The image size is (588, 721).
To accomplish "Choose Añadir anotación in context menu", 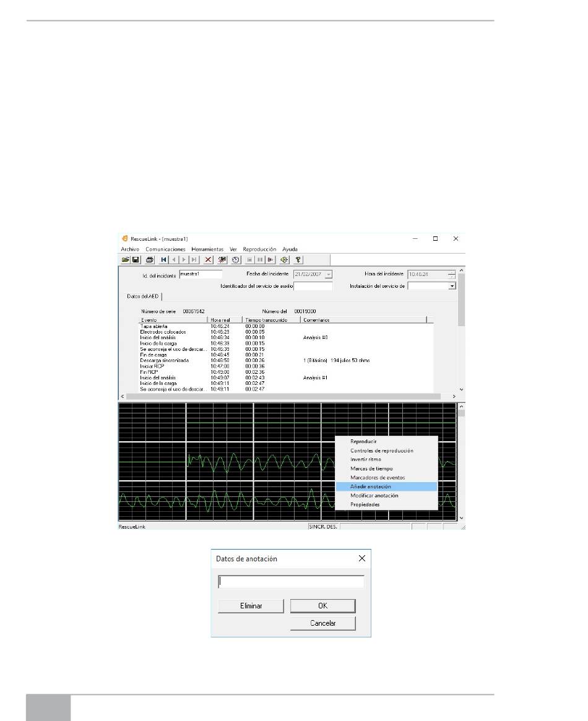I will point(387,486).
